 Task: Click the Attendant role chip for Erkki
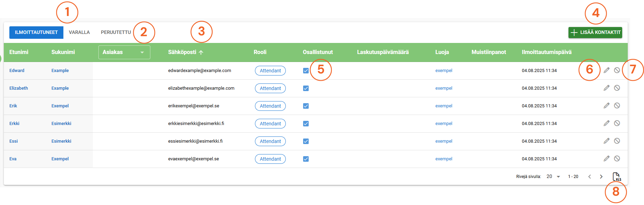coord(270,124)
